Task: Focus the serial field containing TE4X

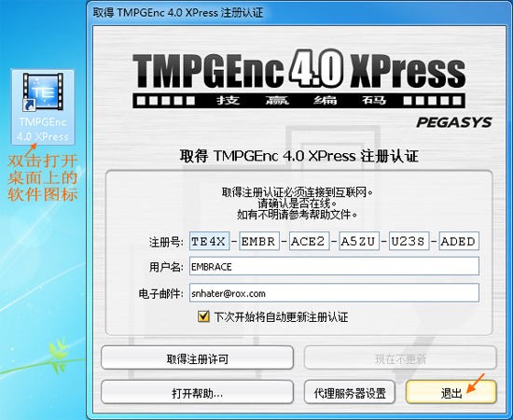Action: tap(209, 241)
